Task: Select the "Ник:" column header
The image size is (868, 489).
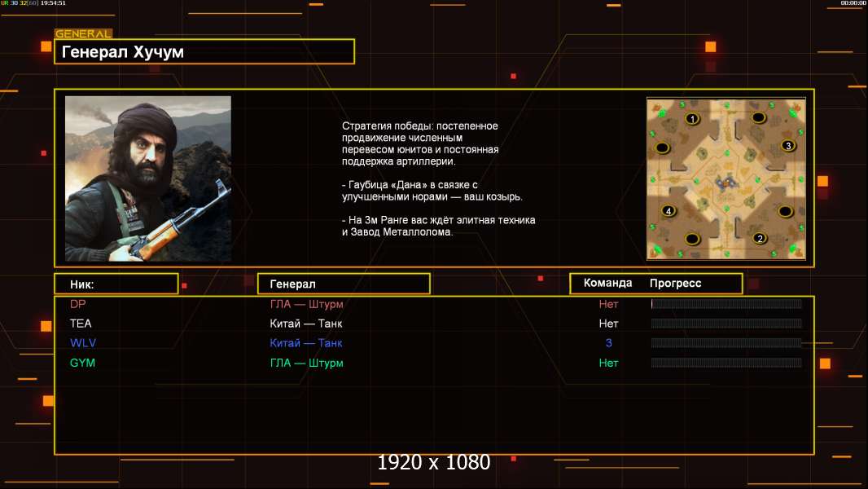Action: coord(116,284)
